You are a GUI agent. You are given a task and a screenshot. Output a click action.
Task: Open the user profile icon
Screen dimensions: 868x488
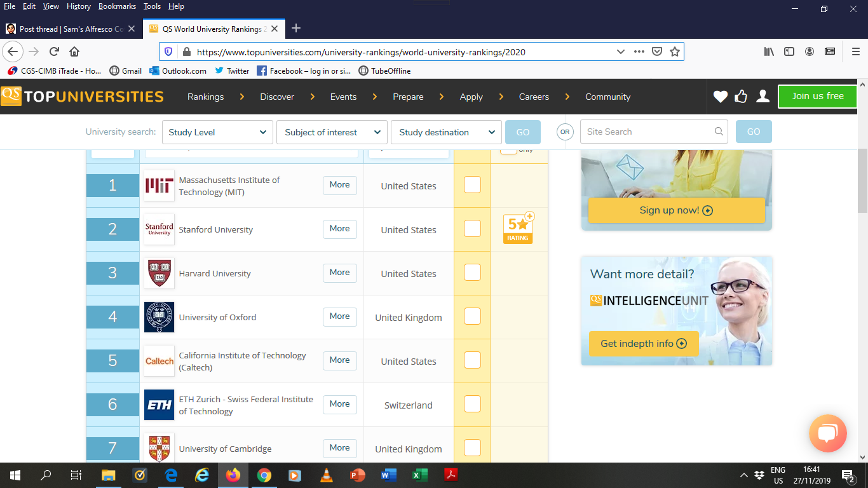(763, 97)
